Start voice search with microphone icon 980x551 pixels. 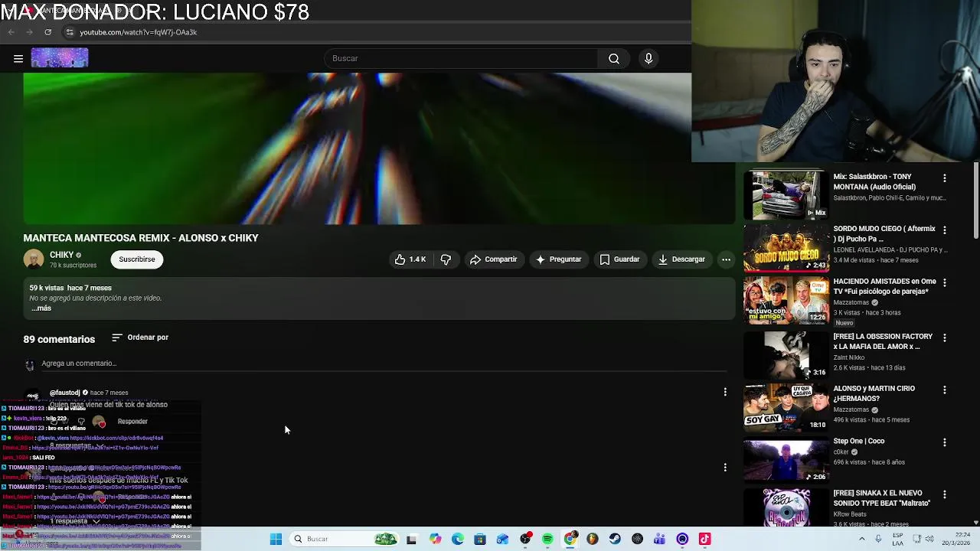point(648,58)
